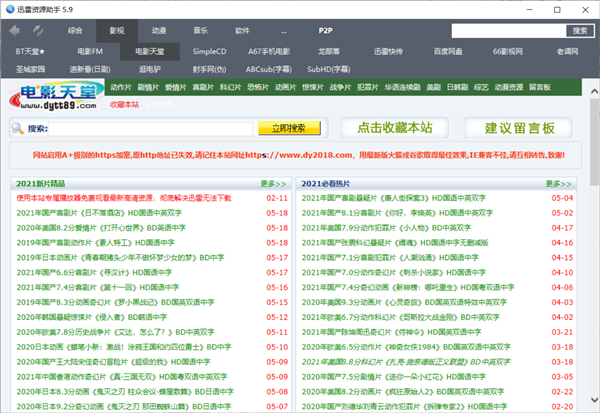Click the 点击收藏本站 button
Screen dimensions: 600x413
pos(395,128)
